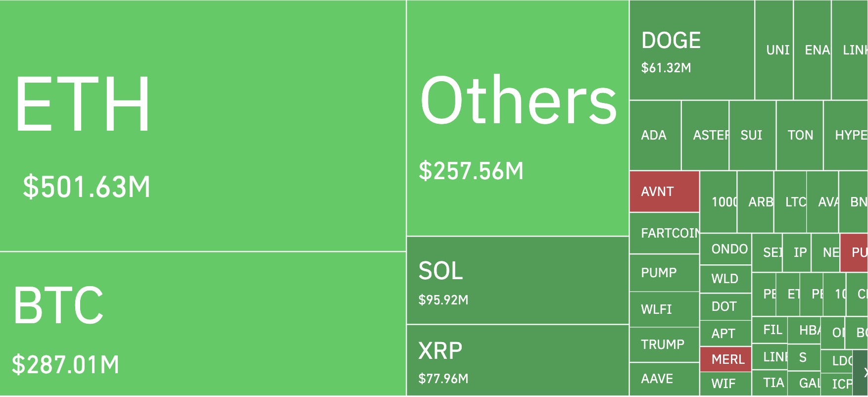Select the BTC $287.01M block
The height and width of the screenshot is (397, 868).
[x=203, y=324]
